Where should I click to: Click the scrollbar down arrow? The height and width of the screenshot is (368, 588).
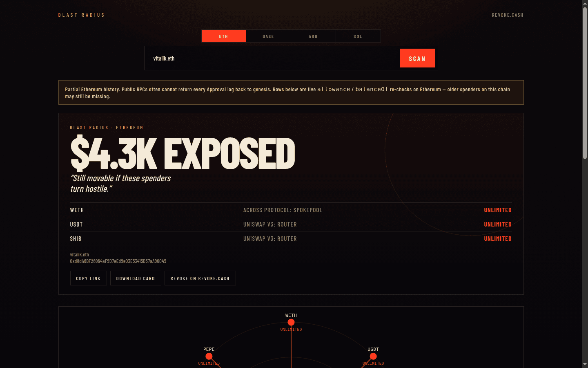click(x=585, y=364)
